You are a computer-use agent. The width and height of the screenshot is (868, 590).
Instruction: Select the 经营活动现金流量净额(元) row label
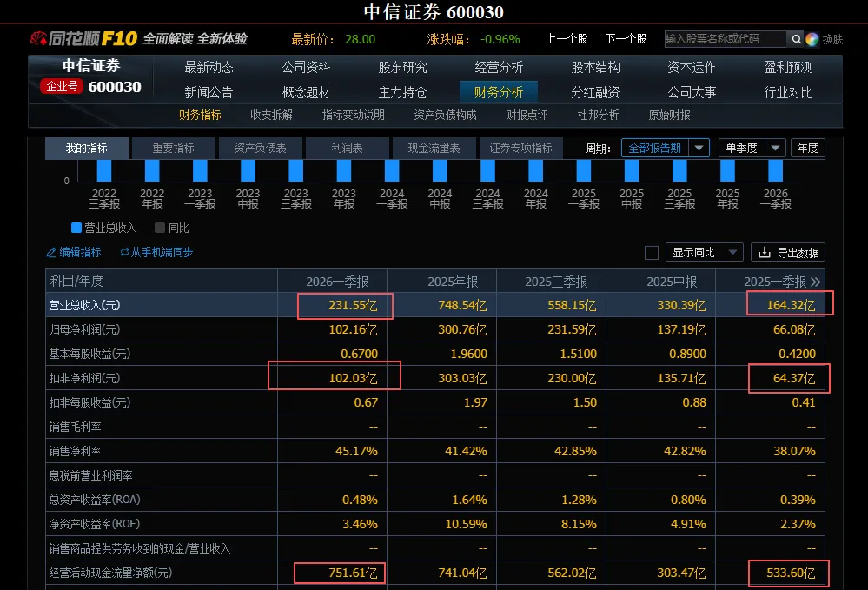(110, 573)
